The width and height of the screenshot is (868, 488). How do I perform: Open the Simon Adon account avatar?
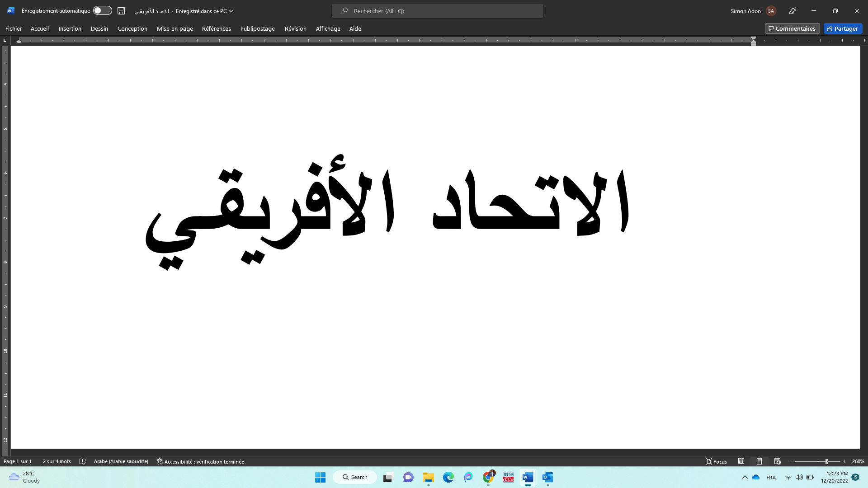pos(771,11)
